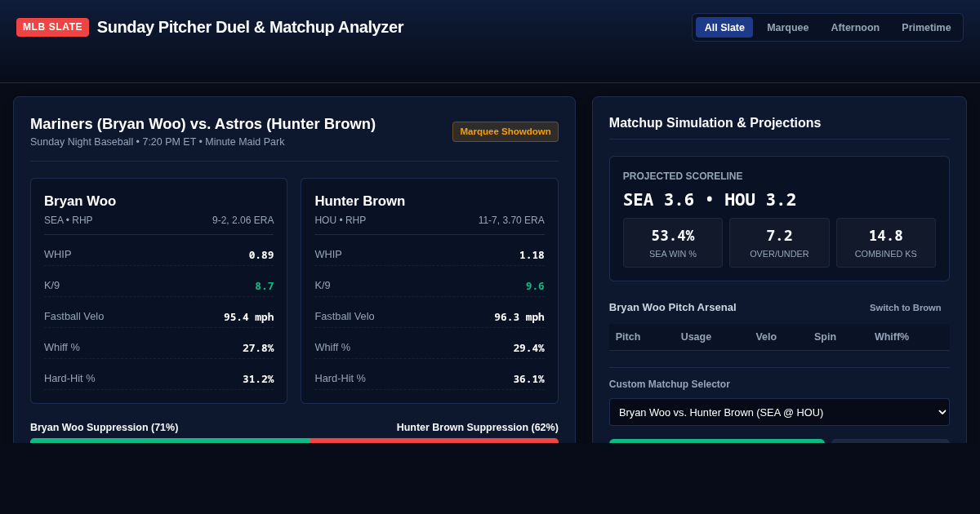Click the Hunter Brown card name
980x514 pixels.
tap(360, 201)
